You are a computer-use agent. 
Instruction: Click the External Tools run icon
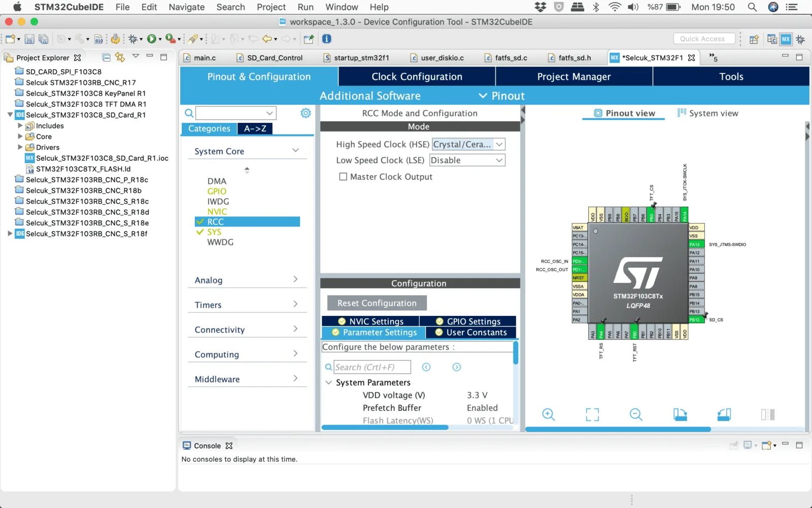click(x=171, y=39)
